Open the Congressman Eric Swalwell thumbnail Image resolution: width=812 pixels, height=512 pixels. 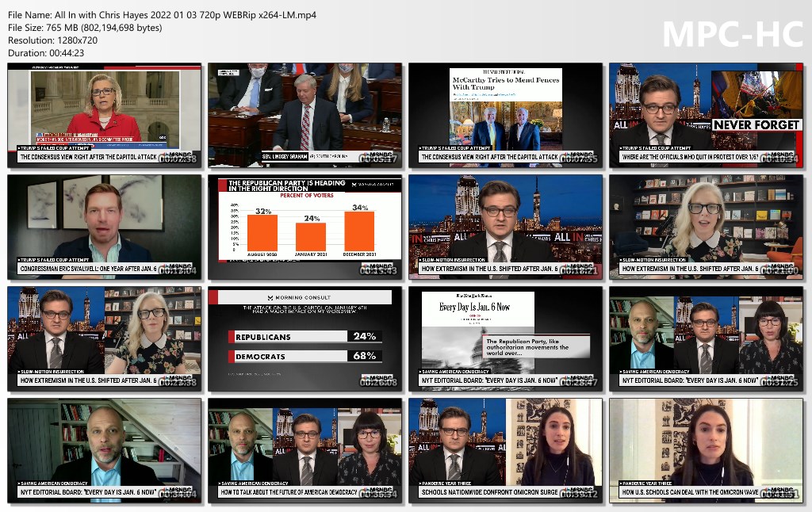[x=104, y=227]
